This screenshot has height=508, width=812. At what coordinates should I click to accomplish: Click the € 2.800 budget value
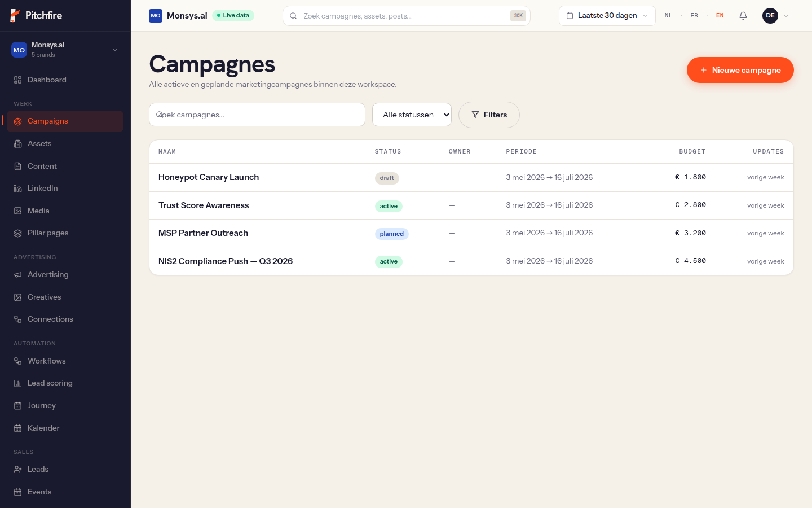point(690,205)
